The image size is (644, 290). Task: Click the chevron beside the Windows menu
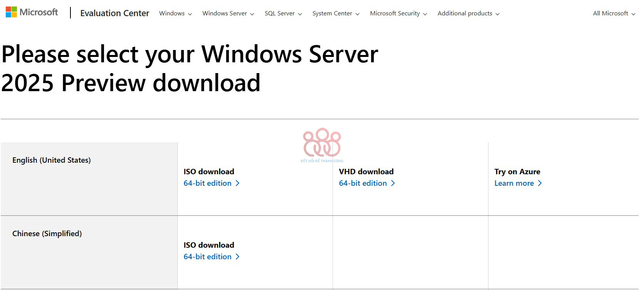click(190, 14)
